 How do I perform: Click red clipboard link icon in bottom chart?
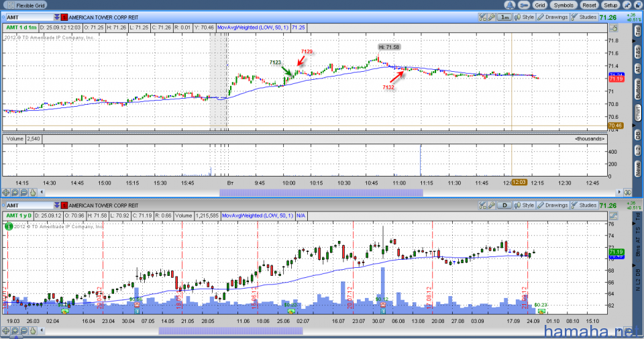(64, 205)
